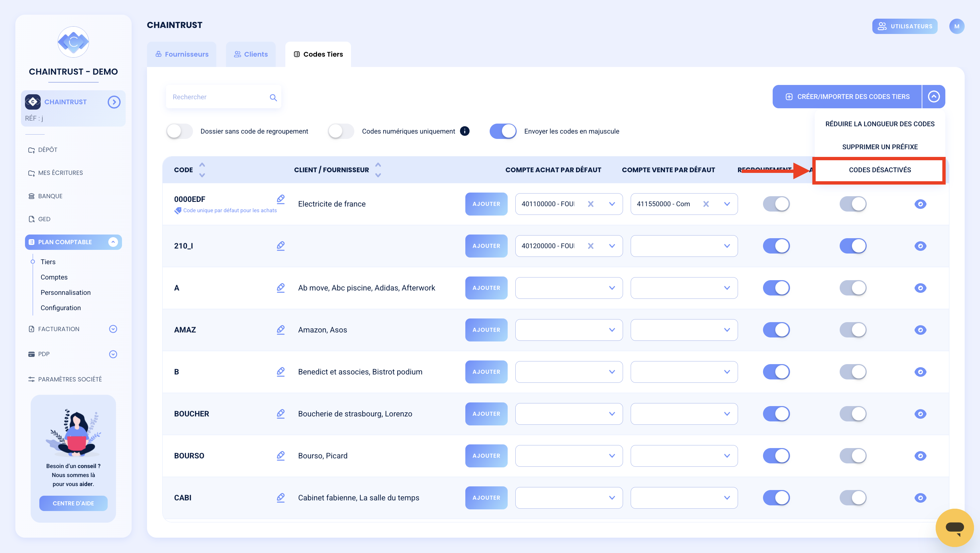Open purchase account dropdown for 0000EDF
980x553 pixels.
point(612,204)
